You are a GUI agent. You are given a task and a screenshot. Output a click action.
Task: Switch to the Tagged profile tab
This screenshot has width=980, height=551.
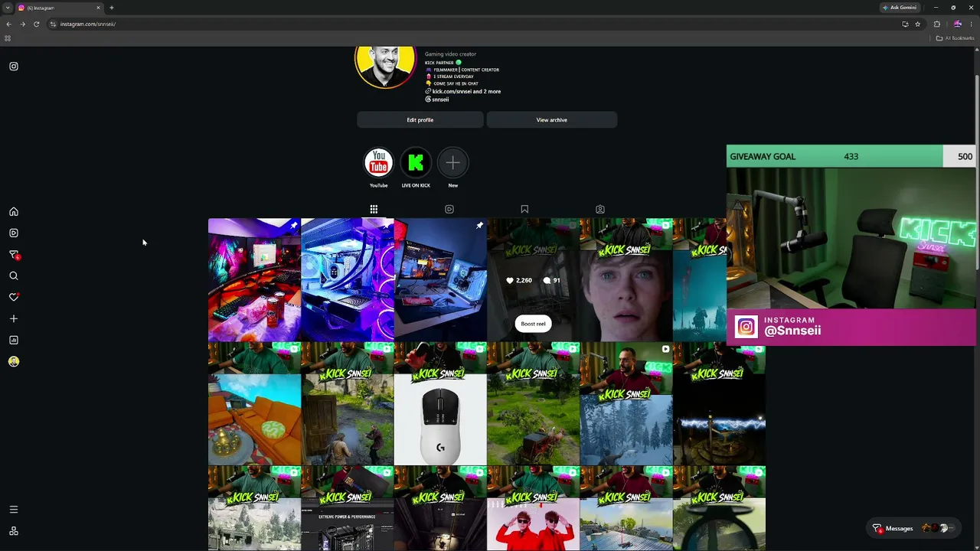pyautogui.click(x=600, y=209)
